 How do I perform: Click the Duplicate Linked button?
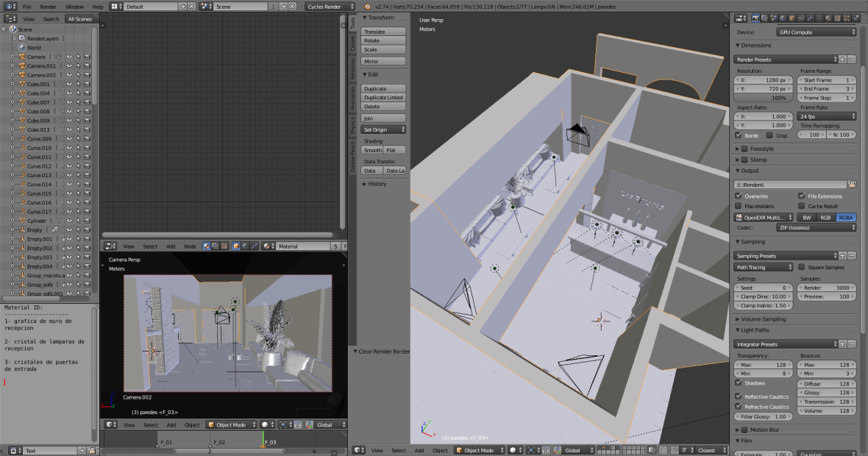[383, 97]
